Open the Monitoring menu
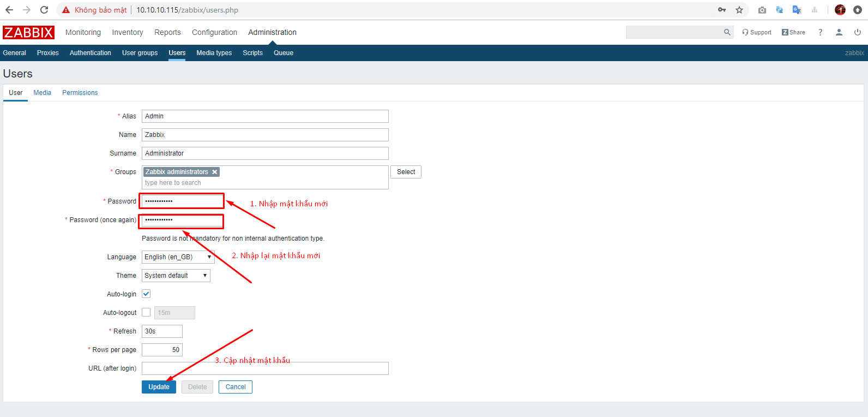The width and height of the screenshot is (868, 417). tap(83, 32)
